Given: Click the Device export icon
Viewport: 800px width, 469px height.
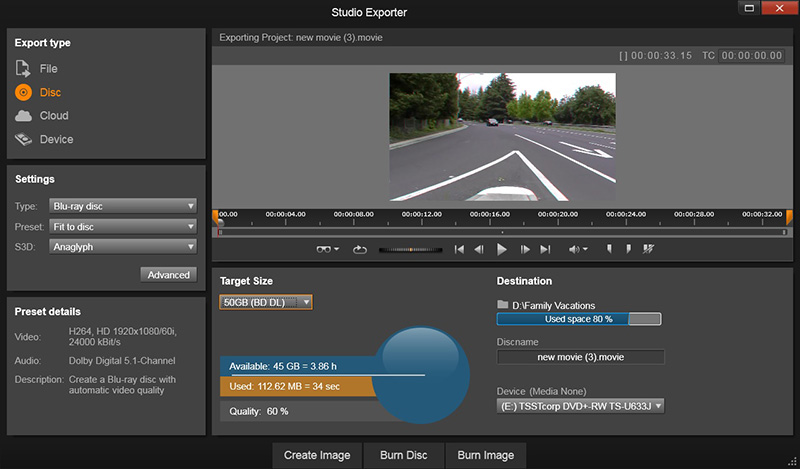Looking at the screenshot, I should (x=24, y=140).
